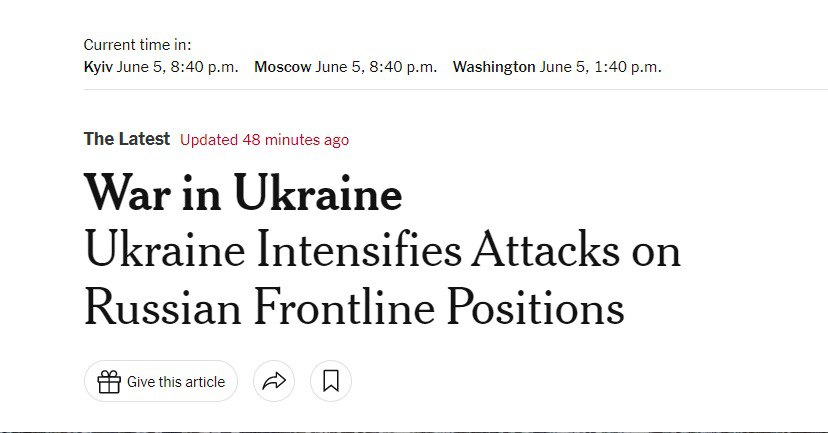828x433 pixels.
Task: Click Kyiv's 'June 5, 8:40 p.m.' time
Action: 178,67
